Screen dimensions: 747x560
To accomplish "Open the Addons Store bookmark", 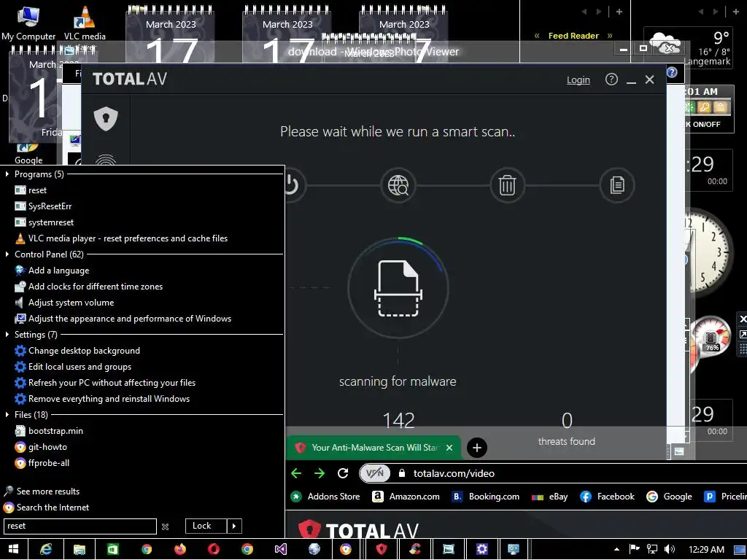I will click(x=325, y=497).
